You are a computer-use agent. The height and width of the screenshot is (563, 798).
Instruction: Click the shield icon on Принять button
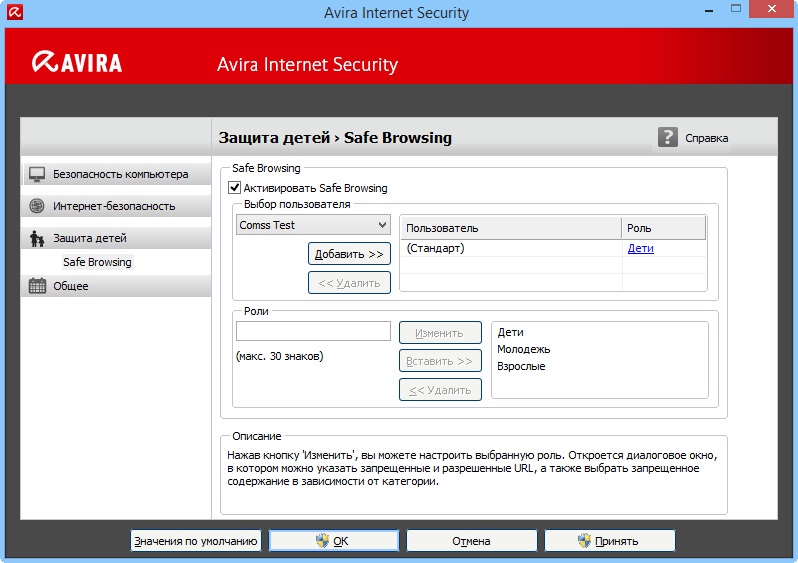click(x=584, y=541)
